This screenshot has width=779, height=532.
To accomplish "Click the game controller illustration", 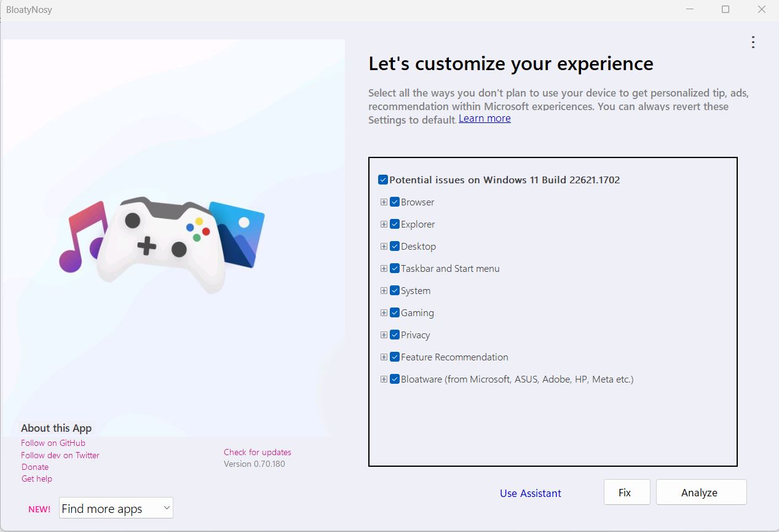I will coord(160,244).
